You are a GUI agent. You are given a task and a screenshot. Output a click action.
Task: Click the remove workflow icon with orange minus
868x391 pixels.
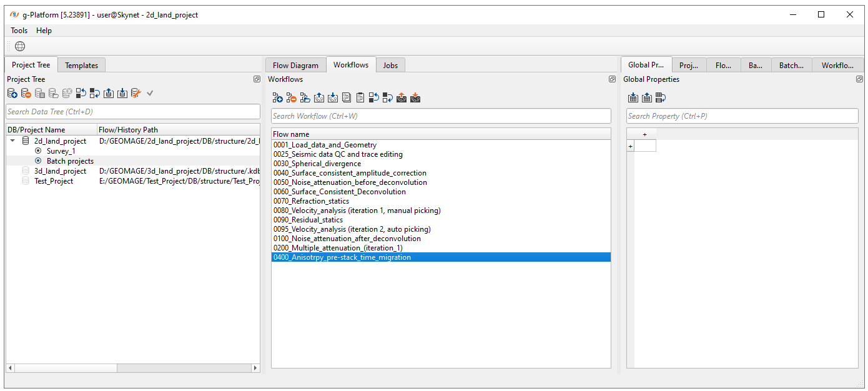(x=291, y=97)
